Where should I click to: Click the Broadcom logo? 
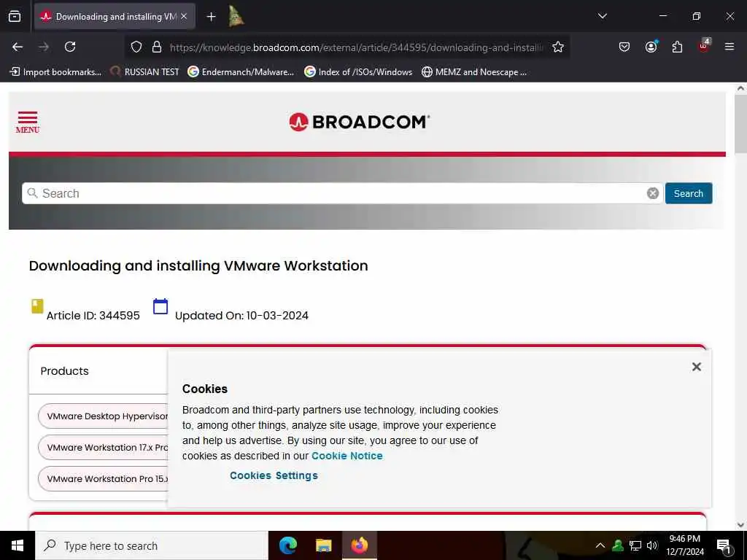point(360,122)
